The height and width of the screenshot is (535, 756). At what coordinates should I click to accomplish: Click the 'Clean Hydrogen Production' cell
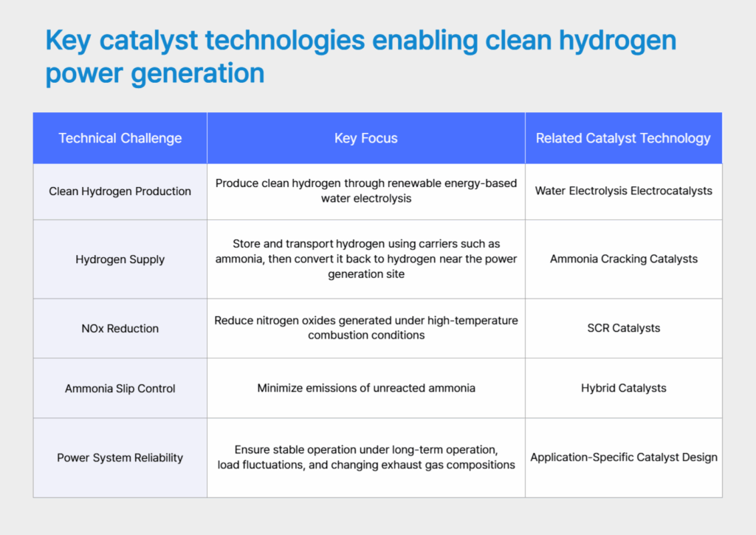click(x=120, y=191)
